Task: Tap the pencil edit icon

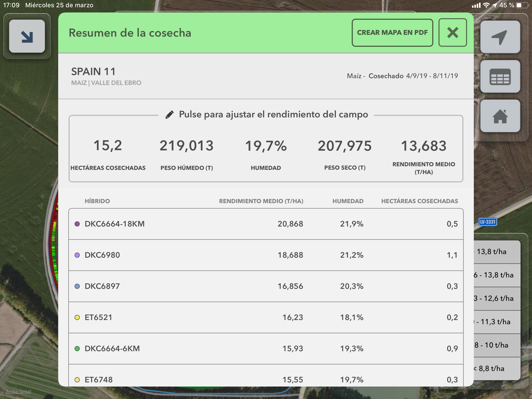Action: (x=170, y=115)
